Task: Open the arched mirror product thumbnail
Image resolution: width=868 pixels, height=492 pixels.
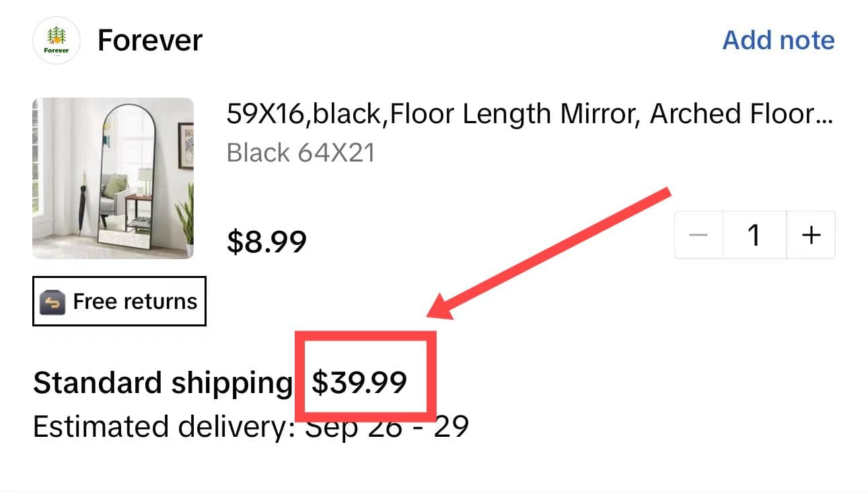Action: click(x=113, y=178)
